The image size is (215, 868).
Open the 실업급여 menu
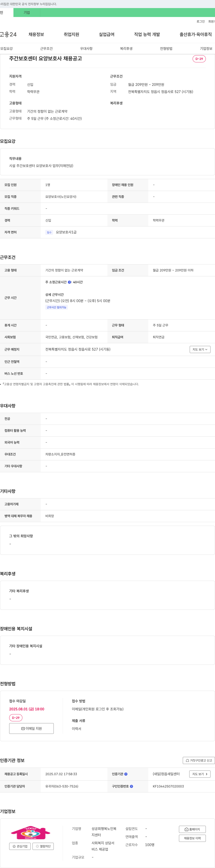pos(107,34)
